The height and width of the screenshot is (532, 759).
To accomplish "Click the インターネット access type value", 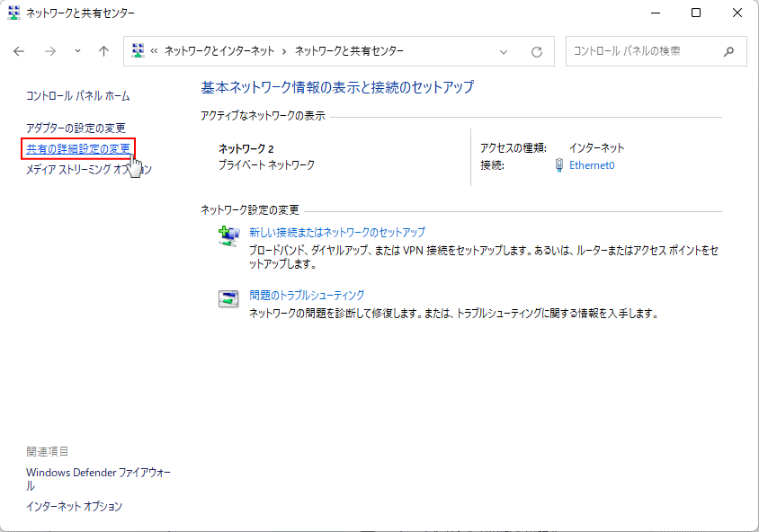I will 596,147.
